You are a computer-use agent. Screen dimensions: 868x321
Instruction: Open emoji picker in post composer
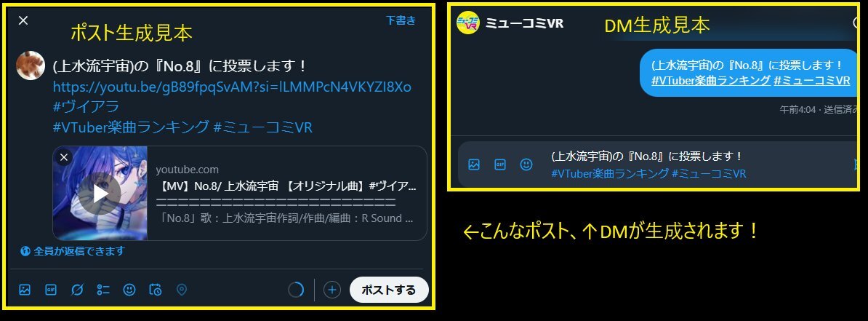pos(129,290)
